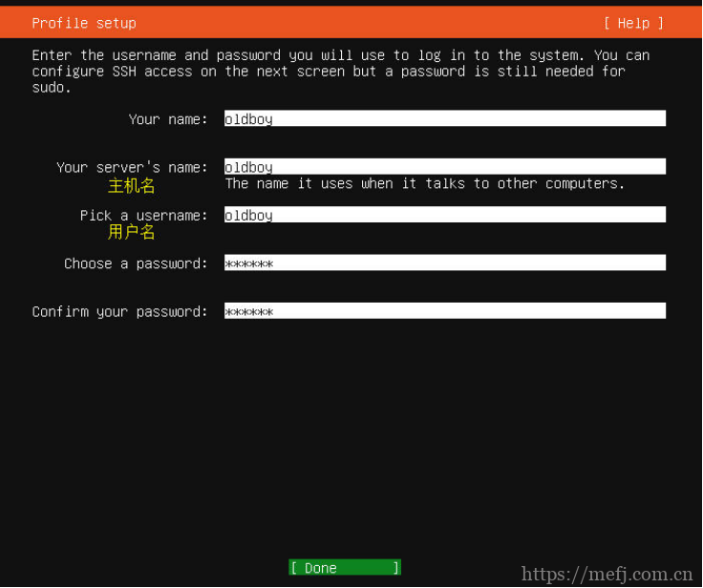Select the server's name input field

444,167
